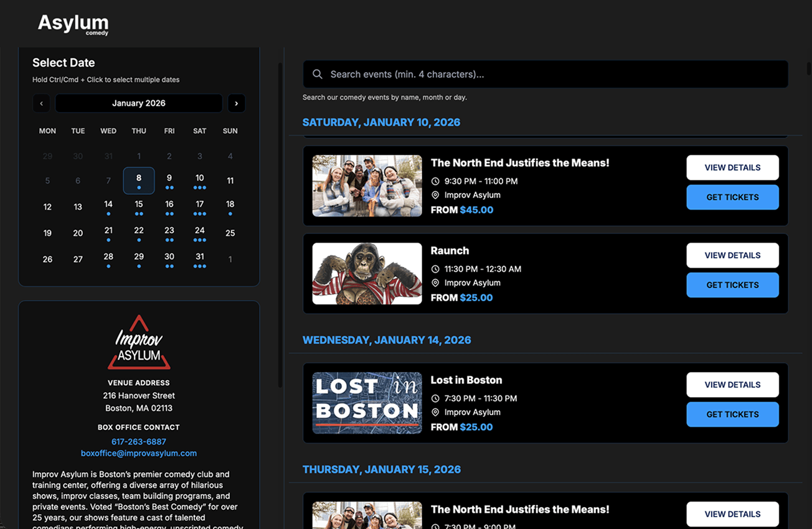The height and width of the screenshot is (529, 812).
Task: Select January 15 on the calendar
Action: click(x=139, y=207)
